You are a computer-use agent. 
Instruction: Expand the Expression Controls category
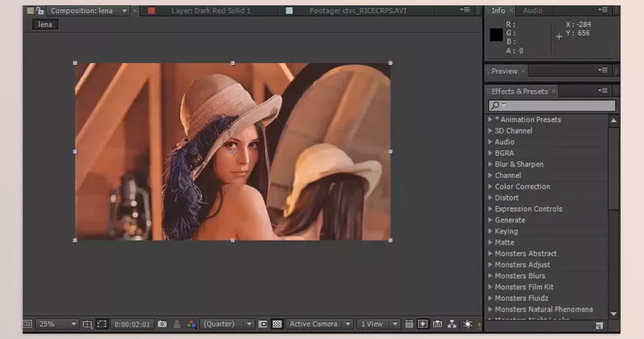click(490, 209)
